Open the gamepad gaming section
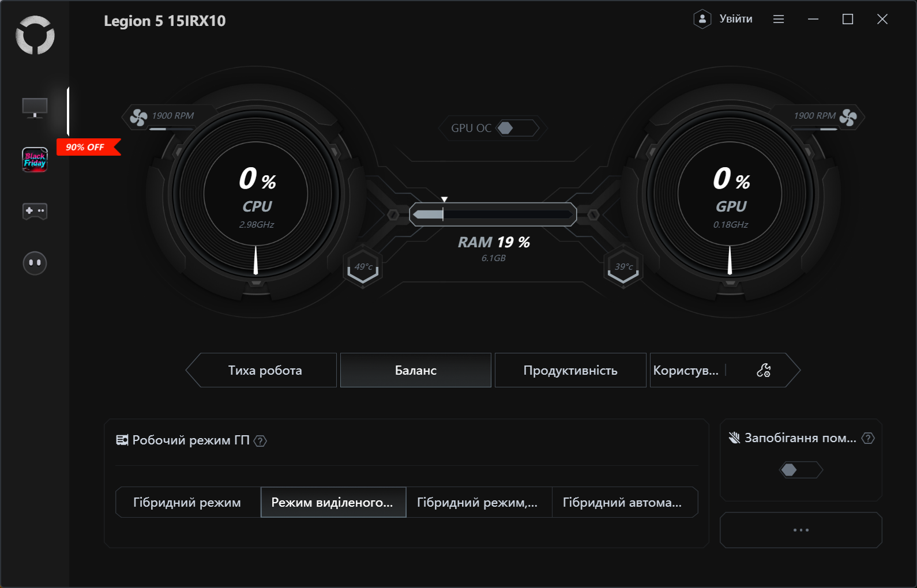This screenshot has width=917, height=588. point(35,211)
